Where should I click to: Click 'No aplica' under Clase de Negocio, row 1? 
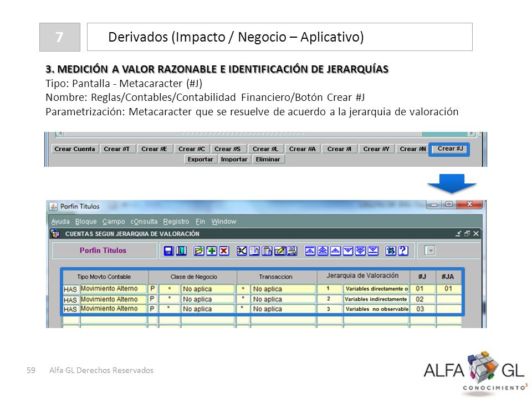[207, 289]
